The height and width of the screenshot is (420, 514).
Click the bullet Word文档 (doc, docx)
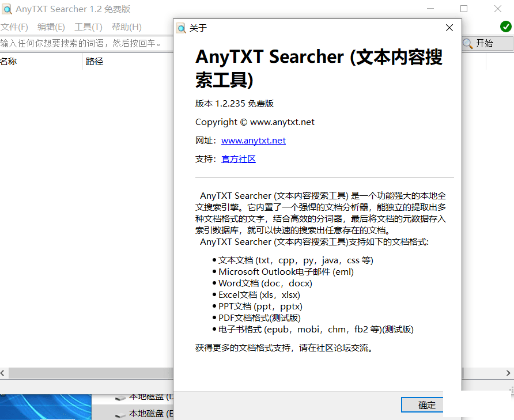[262, 283]
